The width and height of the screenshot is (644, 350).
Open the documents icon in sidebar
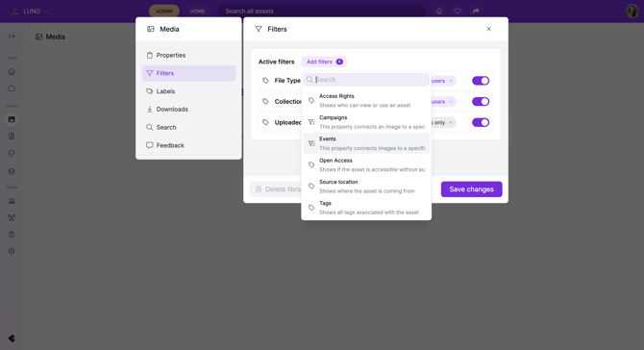point(12,137)
